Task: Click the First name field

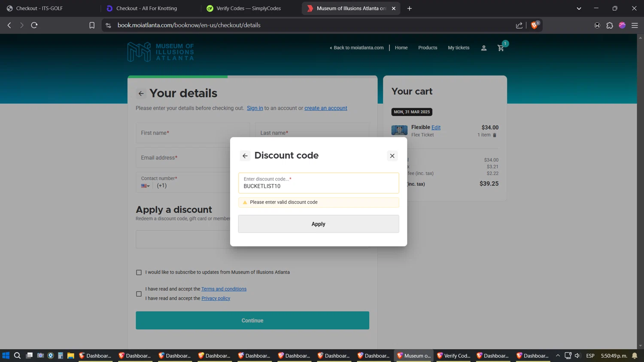Action: coord(193,133)
